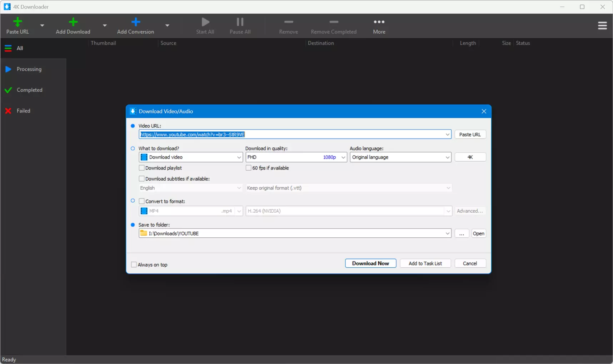Click the Add Download green plus icon
The image size is (613, 364).
pos(73,22)
